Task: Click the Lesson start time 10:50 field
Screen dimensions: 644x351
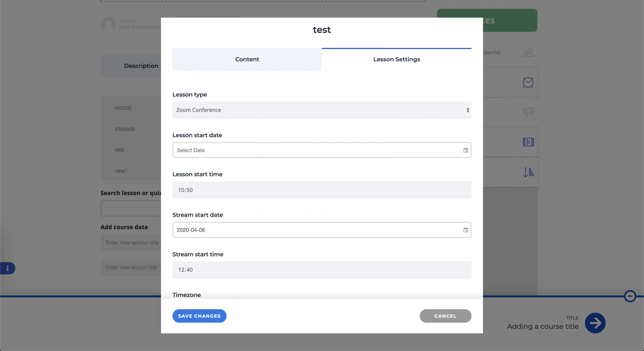Action: [322, 190]
